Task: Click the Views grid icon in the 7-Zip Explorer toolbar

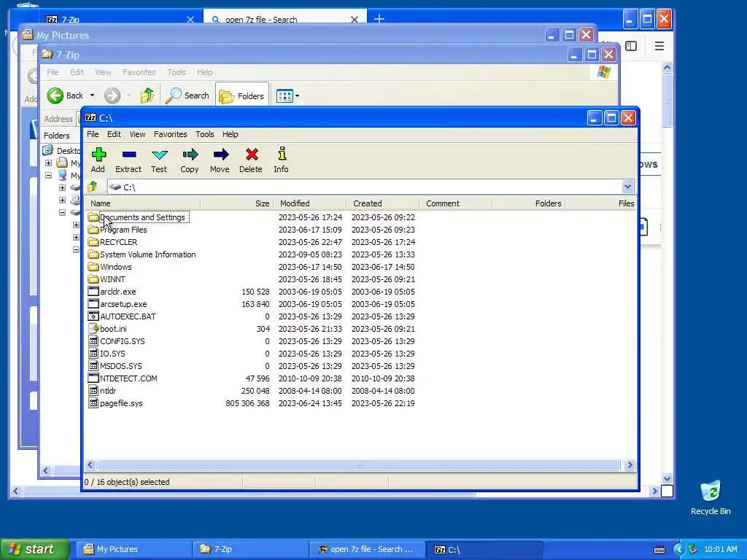Action: tap(285, 96)
